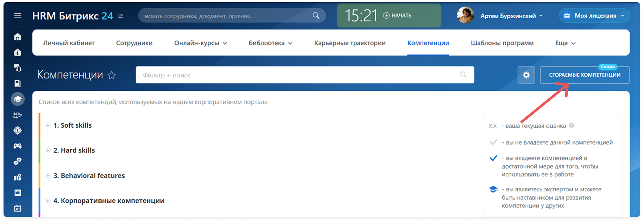Open the calendar icon in the sidebar

click(18, 208)
